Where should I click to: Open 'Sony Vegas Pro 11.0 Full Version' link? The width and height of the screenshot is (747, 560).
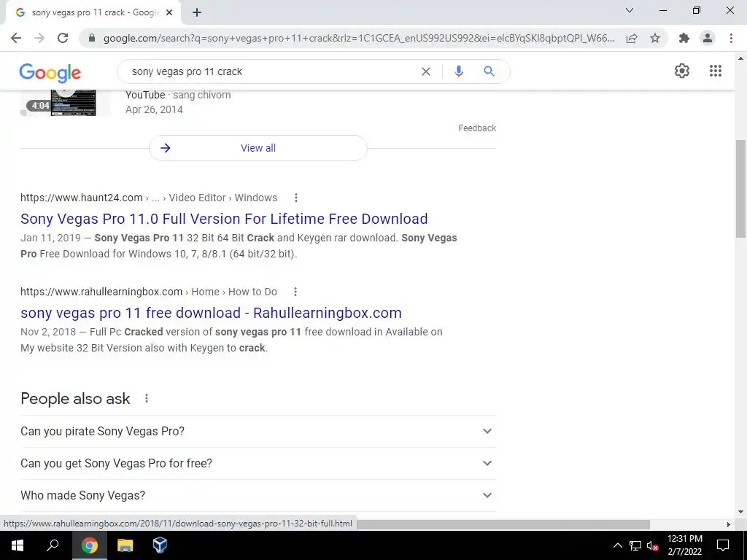[224, 219]
